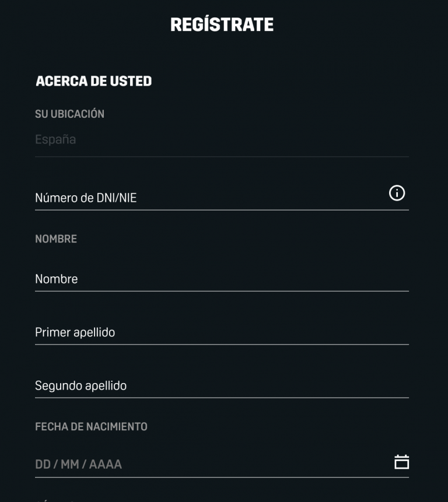
Task: Click the underline of Segundo apellido field
Action: [222, 398]
